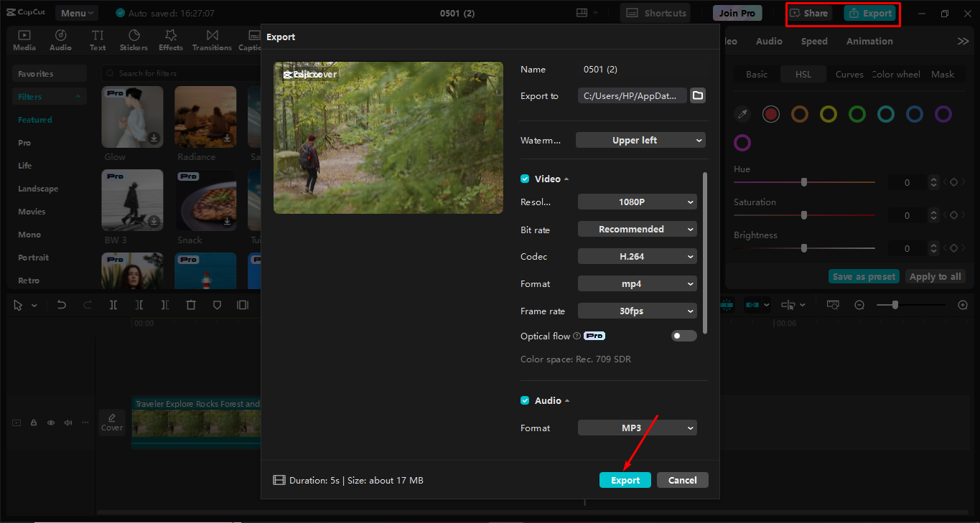Open the Stickers panel
This screenshot has height=523, width=980.
[134, 39]
